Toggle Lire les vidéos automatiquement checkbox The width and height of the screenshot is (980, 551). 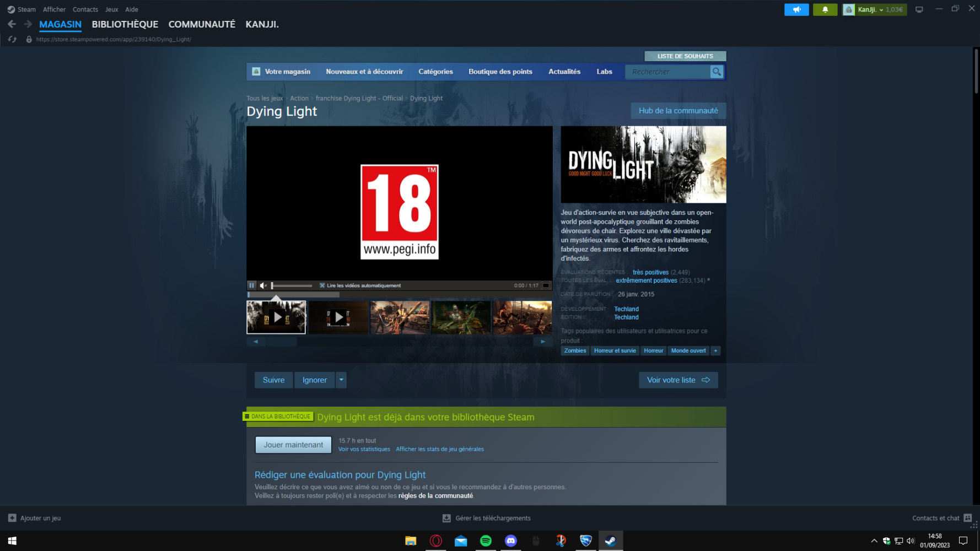pyautogui.click(x=322, y=285)
